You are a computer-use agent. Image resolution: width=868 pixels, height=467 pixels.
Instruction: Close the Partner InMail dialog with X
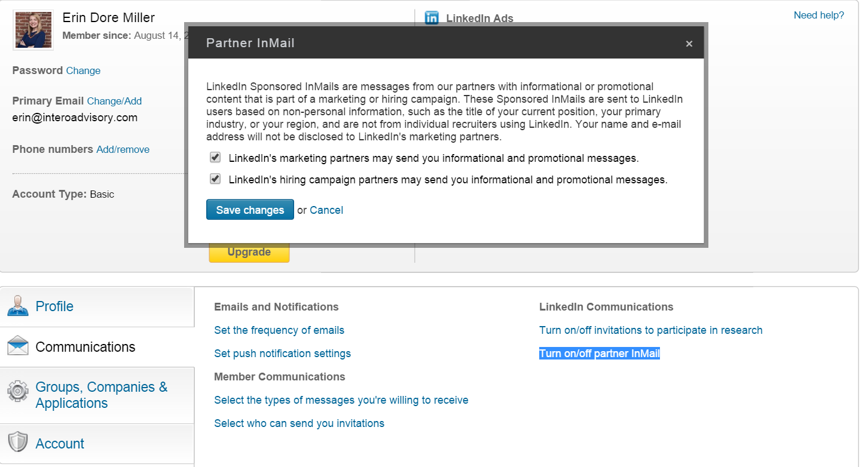689,44
